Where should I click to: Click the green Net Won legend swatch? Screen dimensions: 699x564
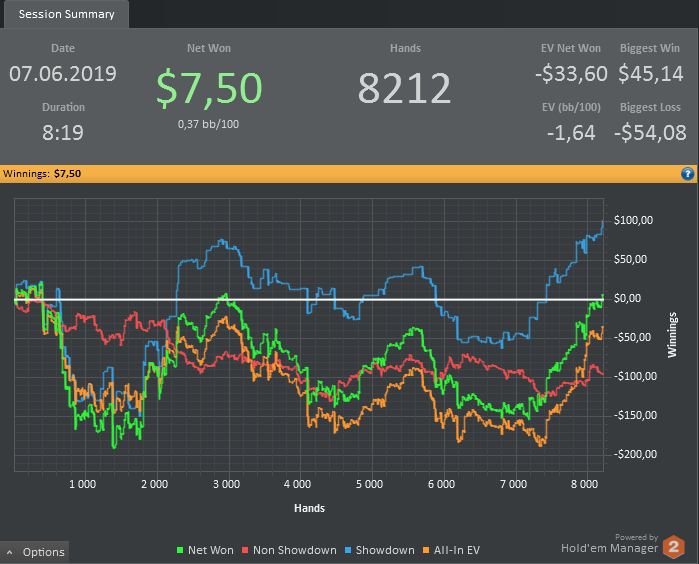tap(180, 550)
